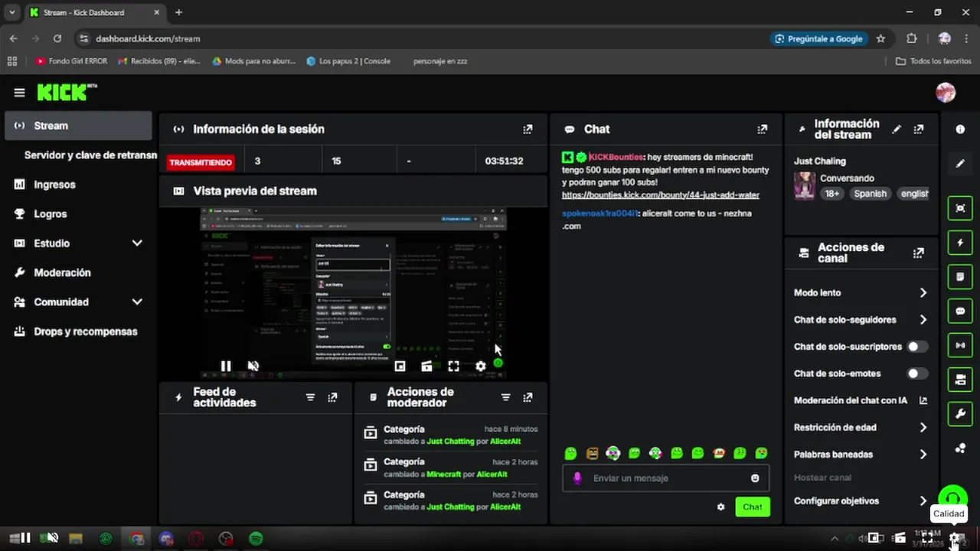The image size is (980, 551).
Task: Open the Los papus 2 Console bookmark
Action: tap(348, 61)
